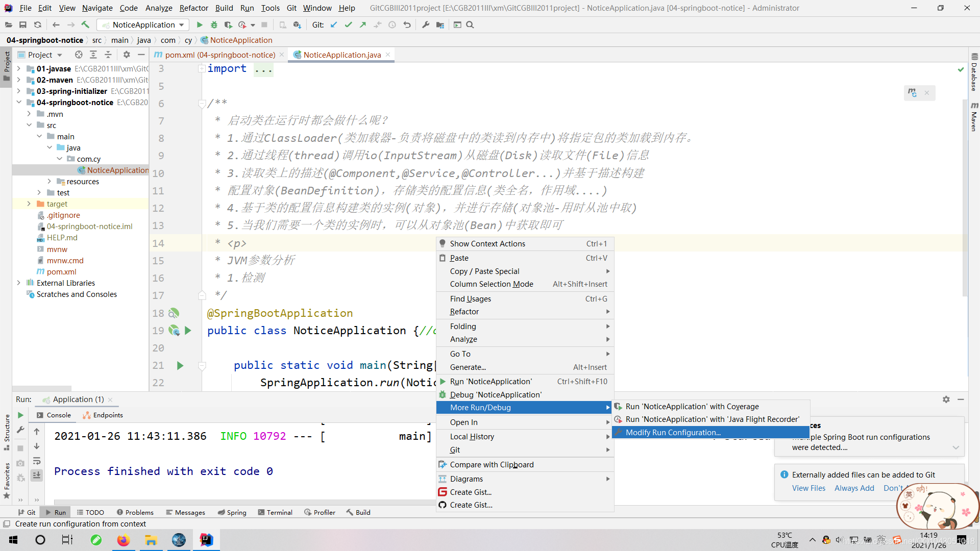Select opened file with the locate target icon
Viewport: 980px width, 551px height.
(x=79, y=55)
